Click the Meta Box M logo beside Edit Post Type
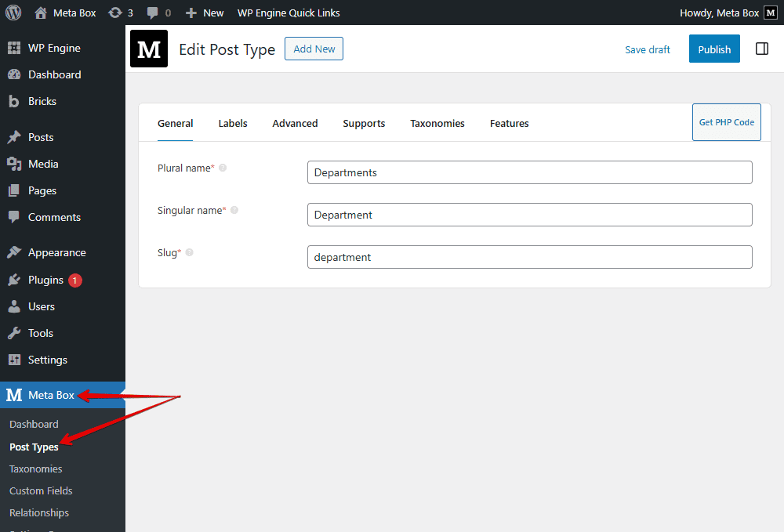Viewport: 784px width, 532px height. tap(149, 49)
